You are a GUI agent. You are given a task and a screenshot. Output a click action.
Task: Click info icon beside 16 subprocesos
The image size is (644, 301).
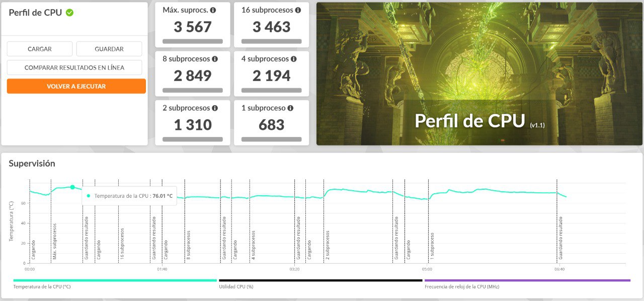click(298, 10)
